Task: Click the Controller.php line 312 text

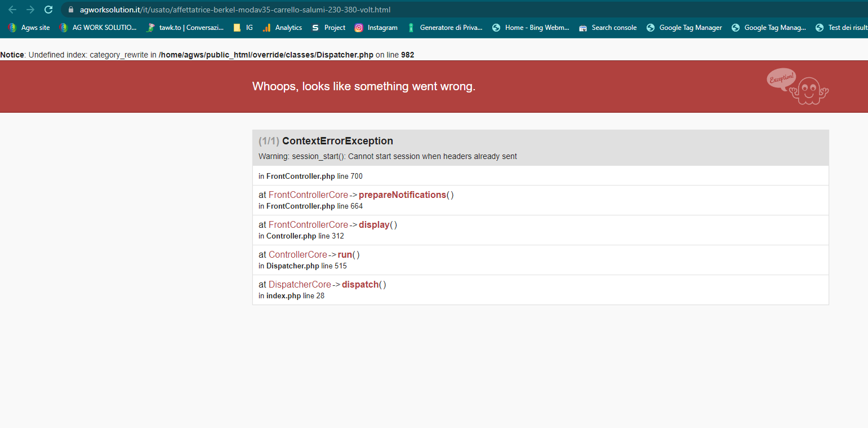Action: click(x=301, y=236)
